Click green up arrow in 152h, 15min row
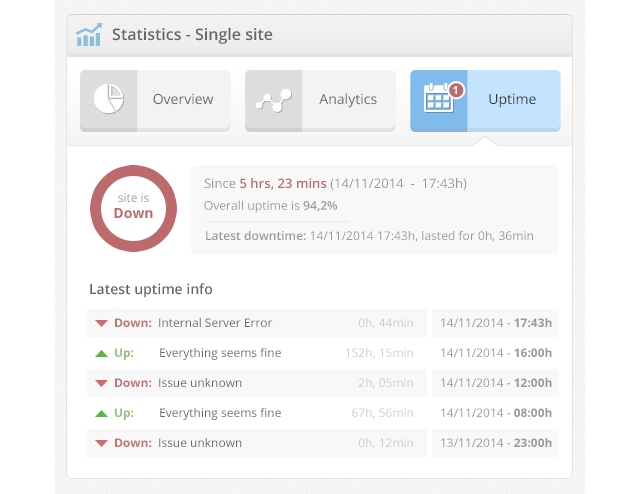This screenshot has width=640, height=494. [101, 353]
